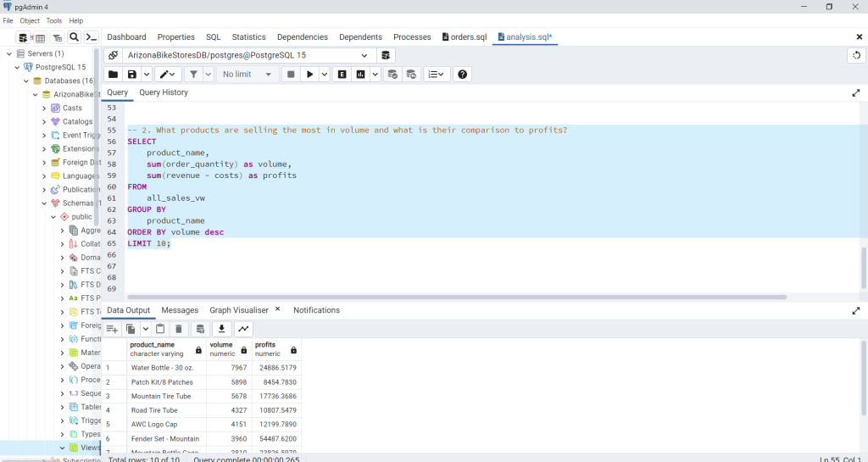868x462 pixels.
Task: Collapse the Schemas tree node
Action: [45, 203]
